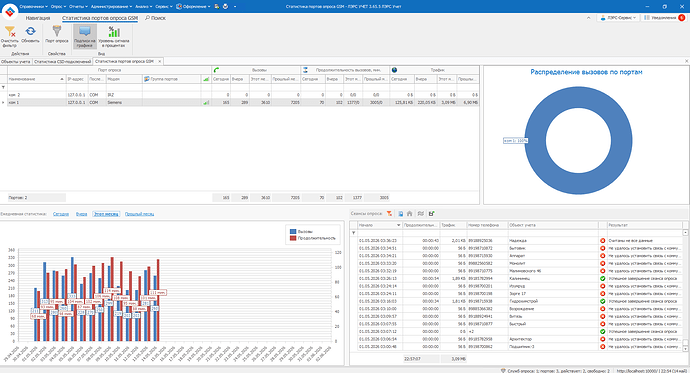The image size is (690, 373).
Task: Close Статистика портов опроса GSM document tab
Action: coord(159,62)
